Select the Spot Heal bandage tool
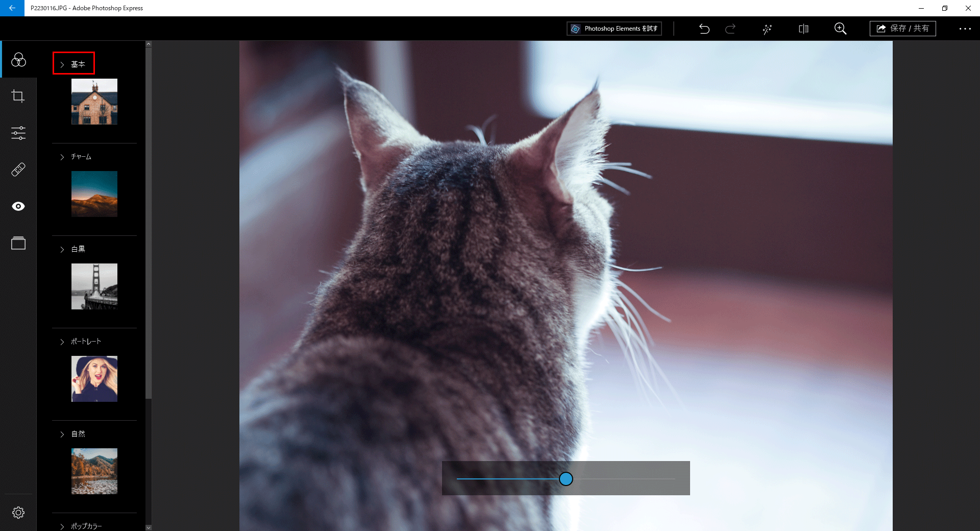 point(18,170)
